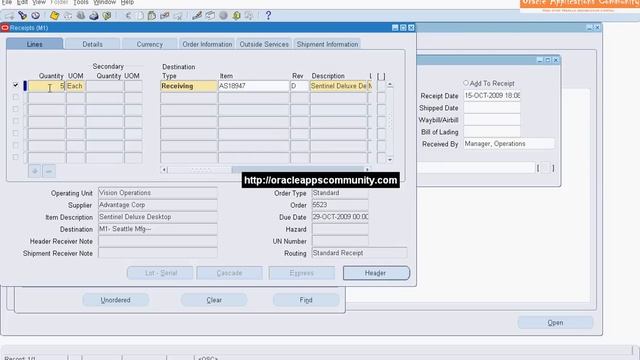Click lines scrollbar down arrow
Viewport: 640px width, 360px height.
(390, 160)
